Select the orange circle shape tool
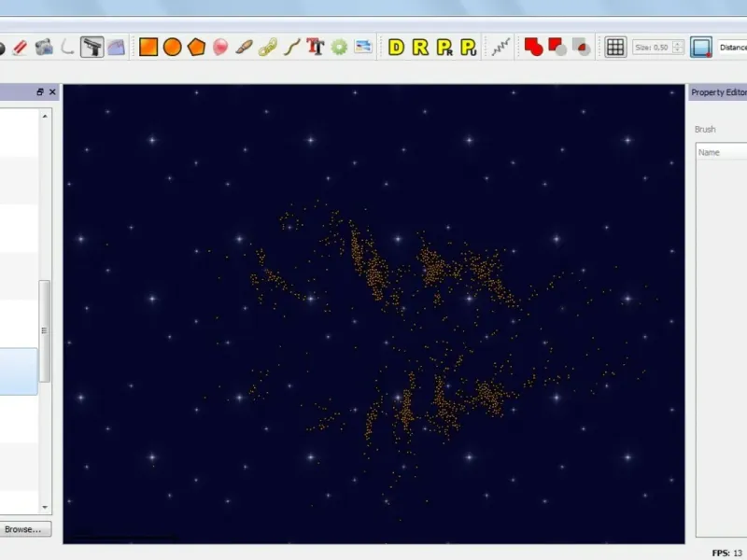 click(173, 48)
